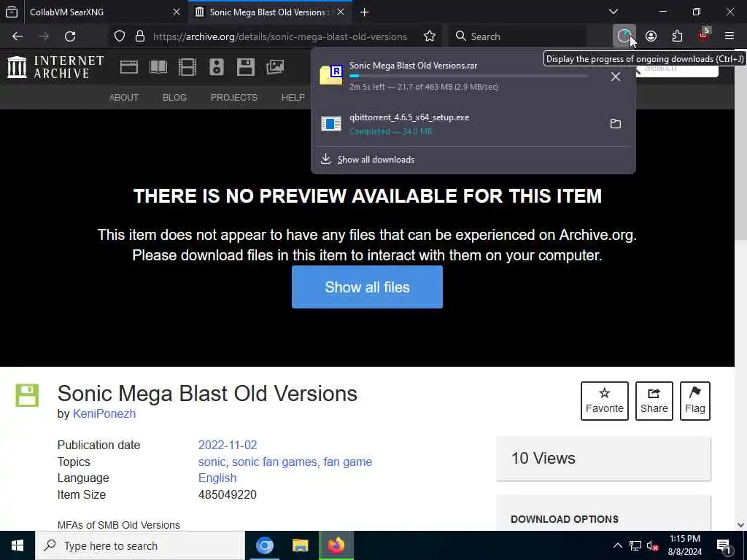Viewport: 747px width, 560px height.
Task: Open the muted volume tray icon
Action: click(x=653, y=545)
